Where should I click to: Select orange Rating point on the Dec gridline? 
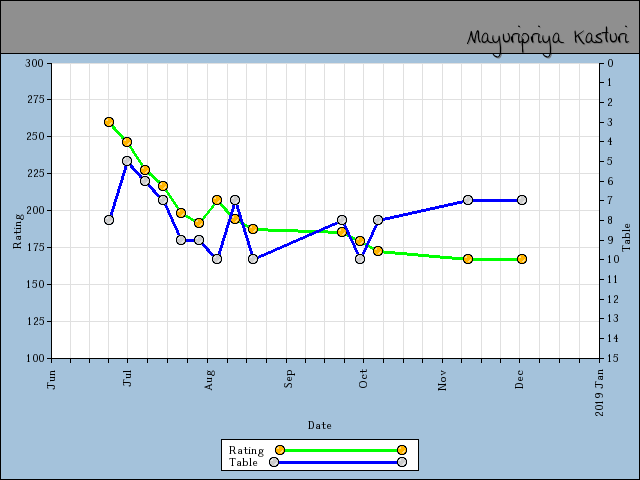522,259
